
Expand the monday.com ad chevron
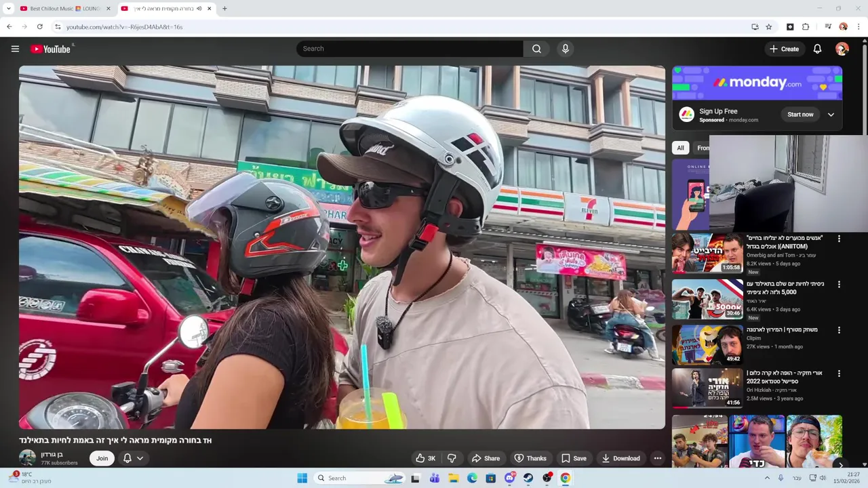click(x=831, y=115)
